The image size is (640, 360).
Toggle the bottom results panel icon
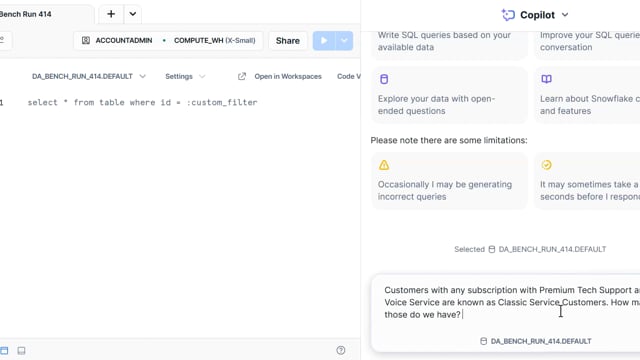[x=21, y=351]
